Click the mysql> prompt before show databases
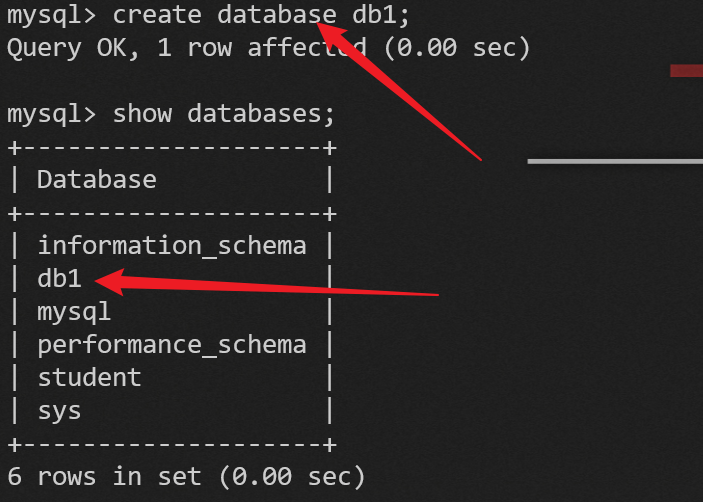 pyautogui.click(x=52, y=113)
